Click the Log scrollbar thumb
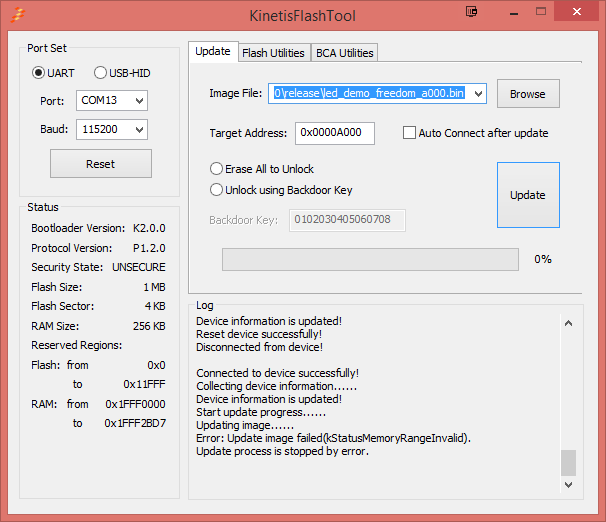This screenshot has width=606, height=522. pos(568,462)
